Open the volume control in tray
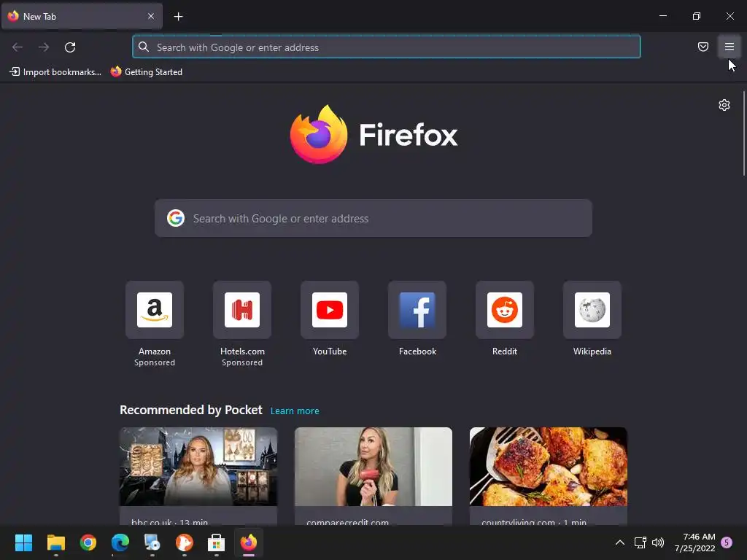The height and width of the screenshot is (560, 747). coord(658,542)
